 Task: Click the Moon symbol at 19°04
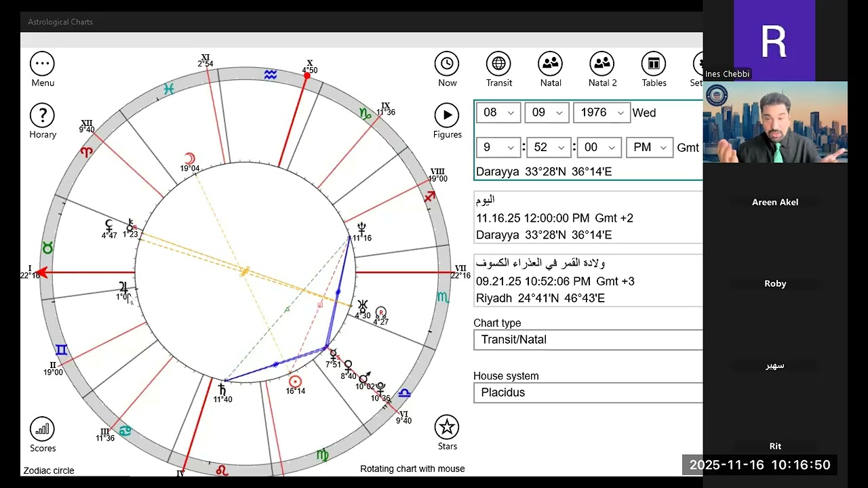tap(190, 158)
